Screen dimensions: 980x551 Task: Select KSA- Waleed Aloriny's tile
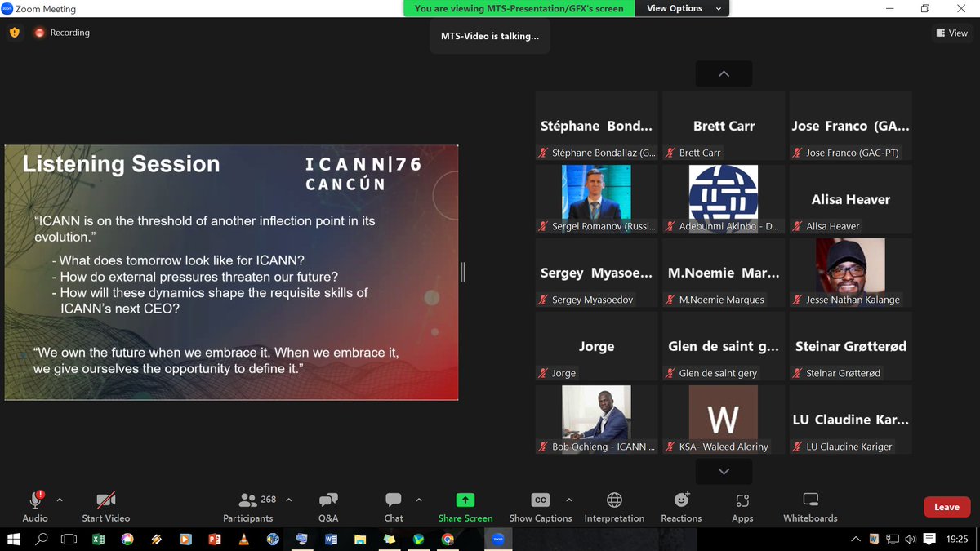click(x=724, y=420)
